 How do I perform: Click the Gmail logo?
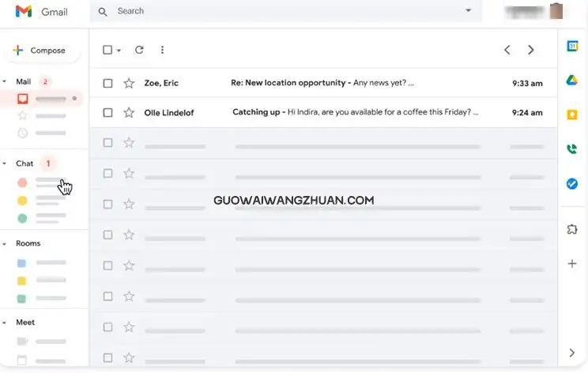pos(24,12)
